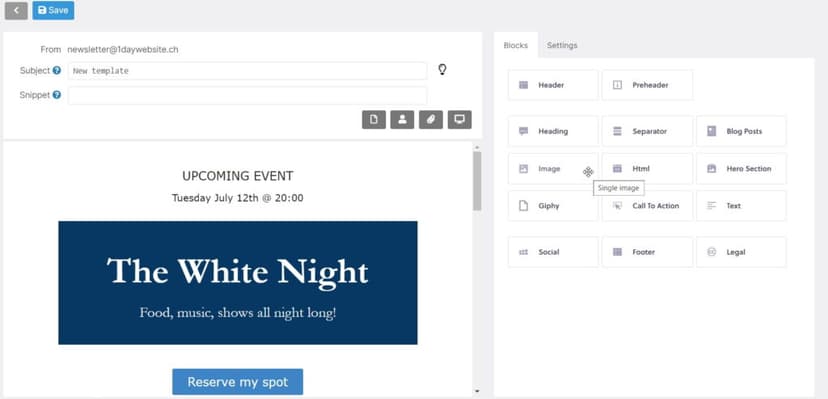Select the Hero Section block
The image size is (828, 399).
[741, 169]
